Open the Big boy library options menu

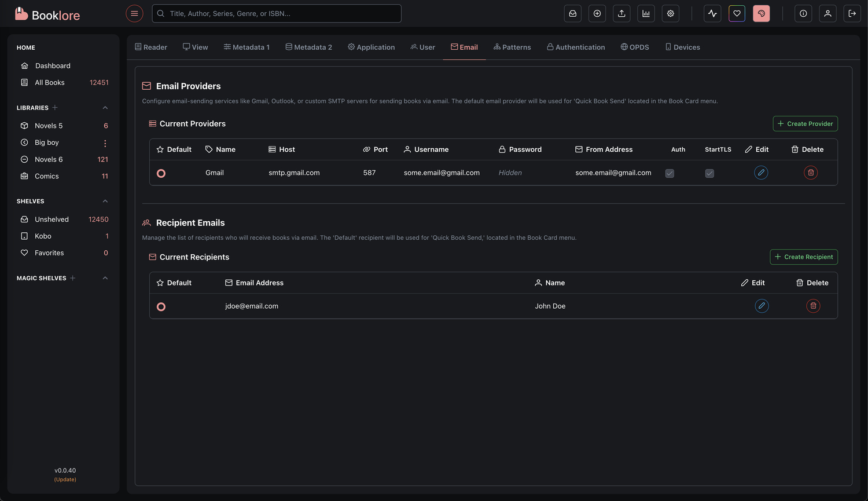[105, 143]
